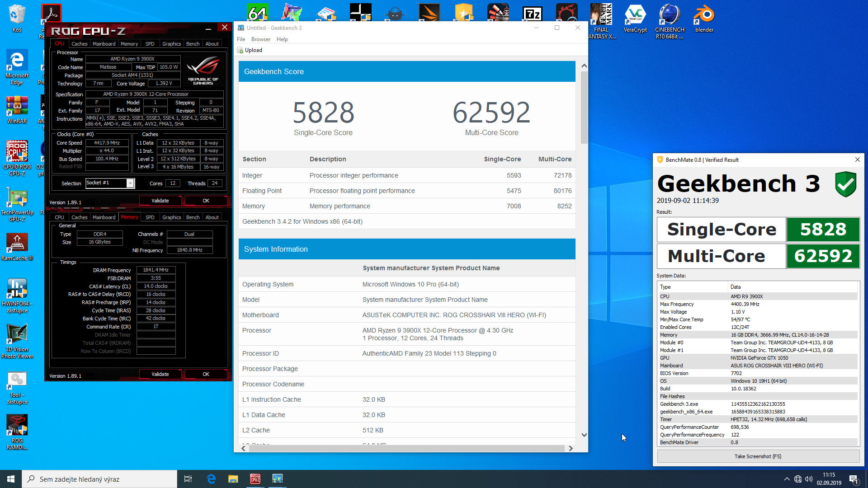Click the Core Speed 4417.9 MHz field

pos(107,143)
